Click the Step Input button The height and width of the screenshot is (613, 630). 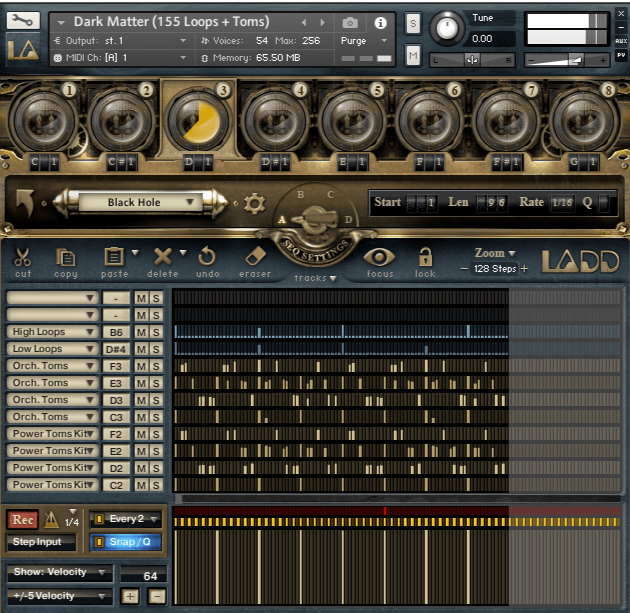pos(42,542)
